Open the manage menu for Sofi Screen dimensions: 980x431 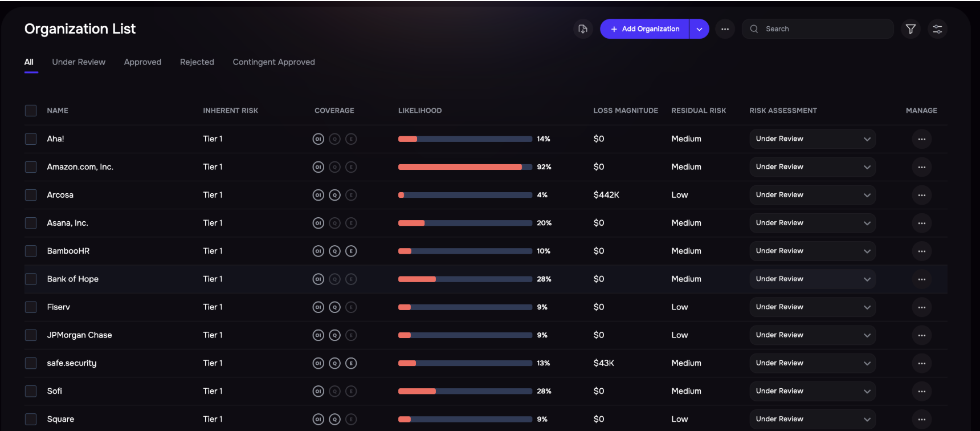tap(921, 391)
